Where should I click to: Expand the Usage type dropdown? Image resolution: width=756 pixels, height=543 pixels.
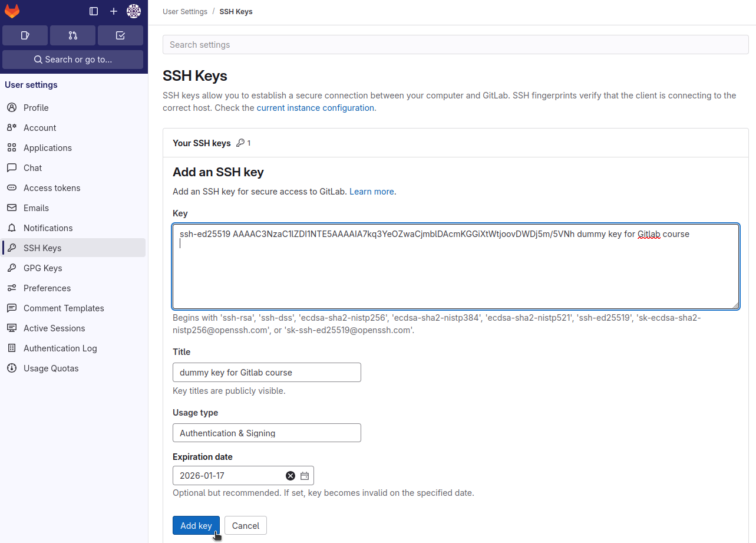(266, 433)
